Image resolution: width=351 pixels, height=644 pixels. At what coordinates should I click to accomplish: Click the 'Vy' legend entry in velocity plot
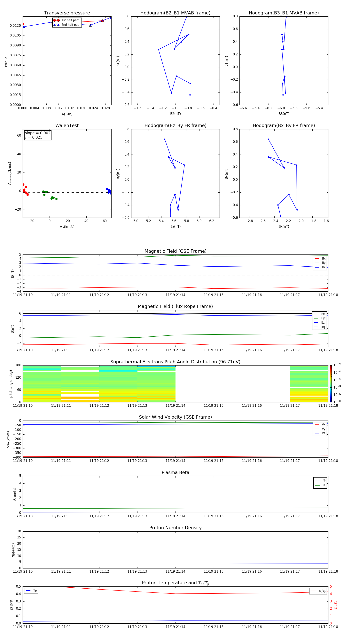(320, 429)
